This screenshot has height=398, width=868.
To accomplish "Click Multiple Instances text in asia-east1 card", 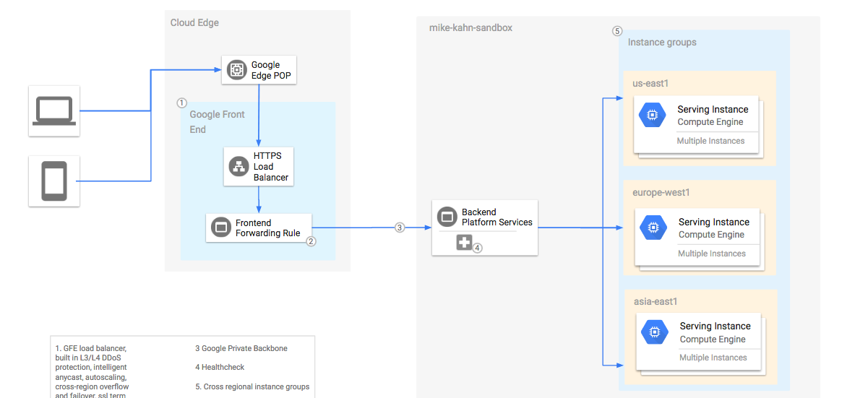I will pyautogui.click(x=713, y=358).
